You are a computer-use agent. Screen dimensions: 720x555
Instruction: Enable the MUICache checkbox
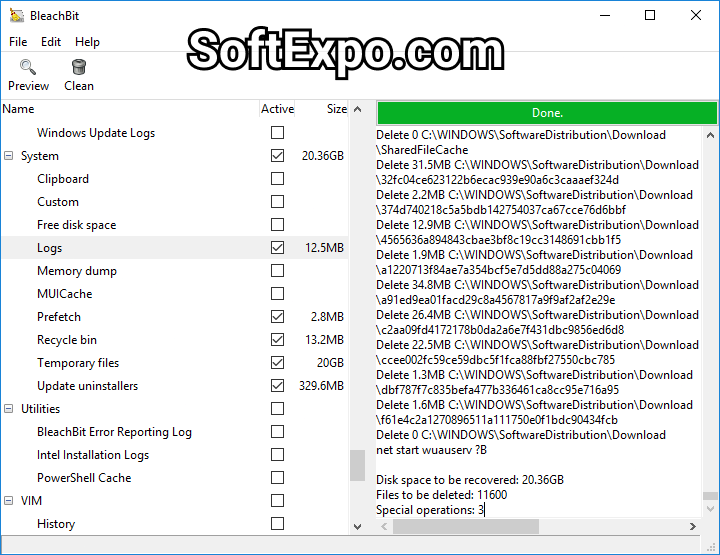[277, 293]
